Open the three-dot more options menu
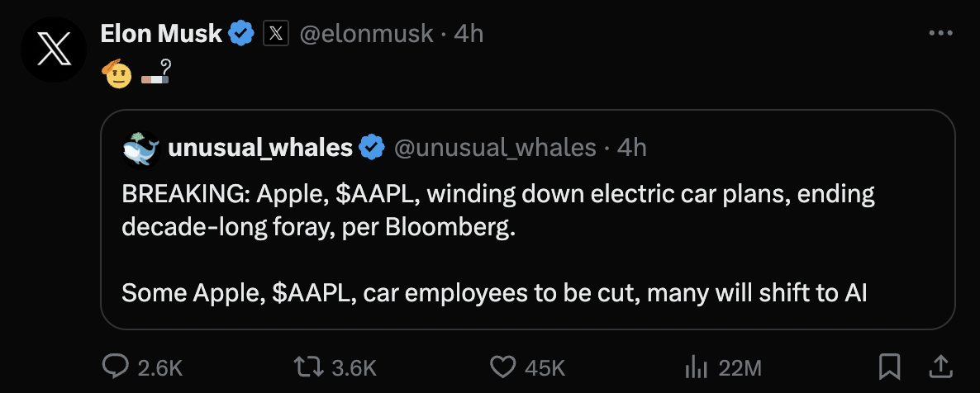 [x=940, y=33]
